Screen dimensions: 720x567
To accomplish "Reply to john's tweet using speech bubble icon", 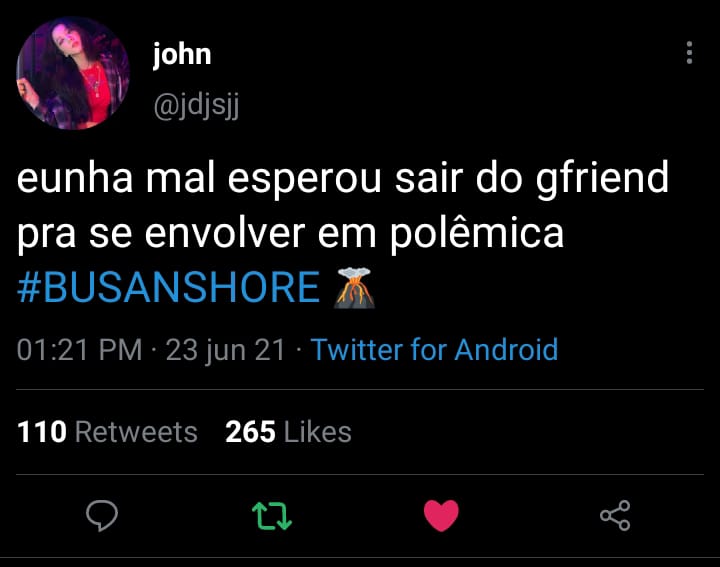I will (x=102, y=515).
